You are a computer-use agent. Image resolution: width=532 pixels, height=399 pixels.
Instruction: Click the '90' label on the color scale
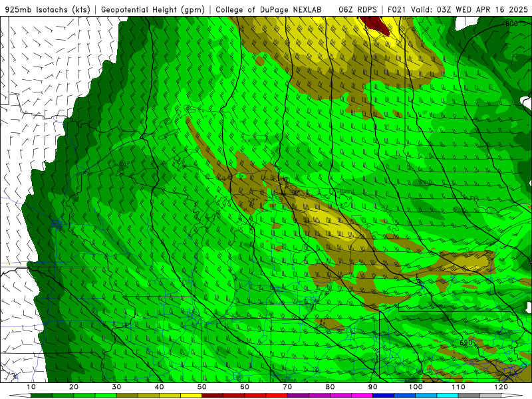click(373, 387)
